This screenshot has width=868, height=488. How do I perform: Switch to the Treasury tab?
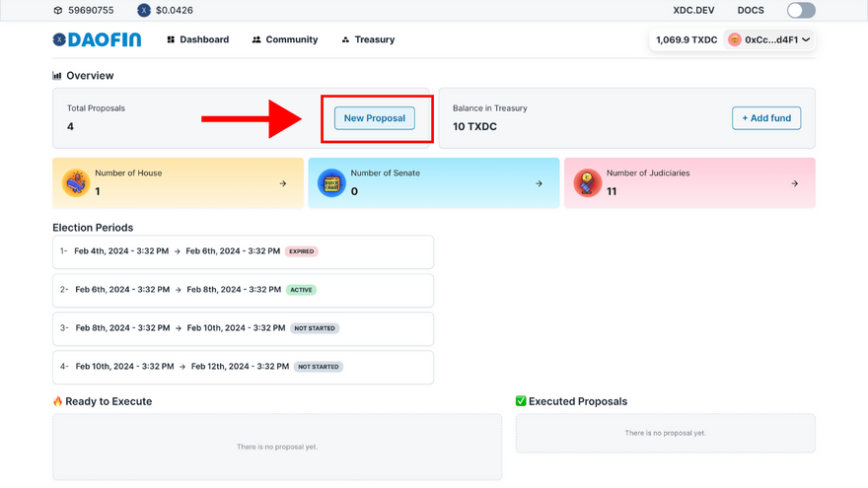pos(368,39)
